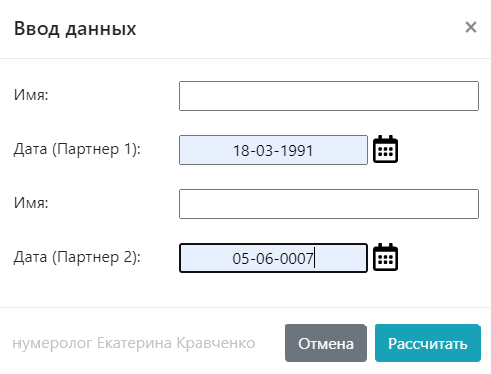The image size is (491, 374).
Task: Place cursor in partner one name box
Action: pos(329,96)
